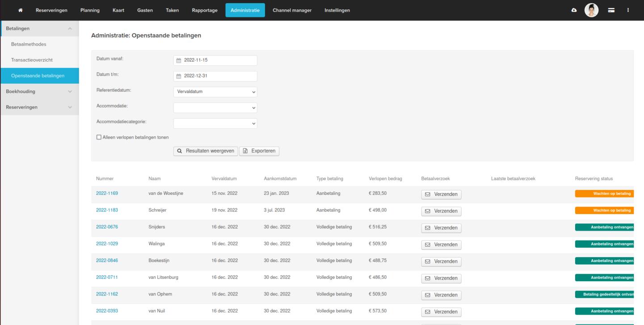The height and width of the screenshot is (325, 644).
Task: Click the card icon beside the avatar
Action: 611,10
